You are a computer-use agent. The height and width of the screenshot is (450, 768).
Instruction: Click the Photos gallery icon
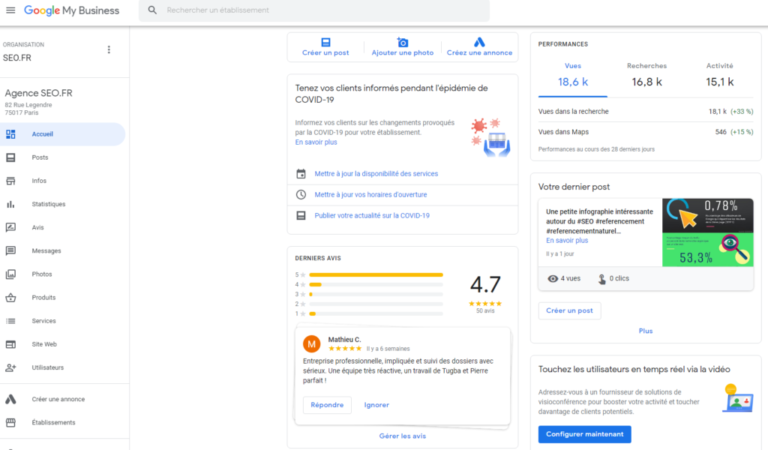coord(10,274)
